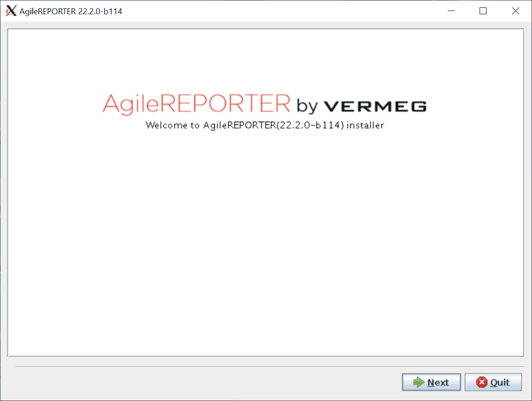The image size is (532, 401).
Task: Select the green arrow icon inside Next
Action: [420, 382]
